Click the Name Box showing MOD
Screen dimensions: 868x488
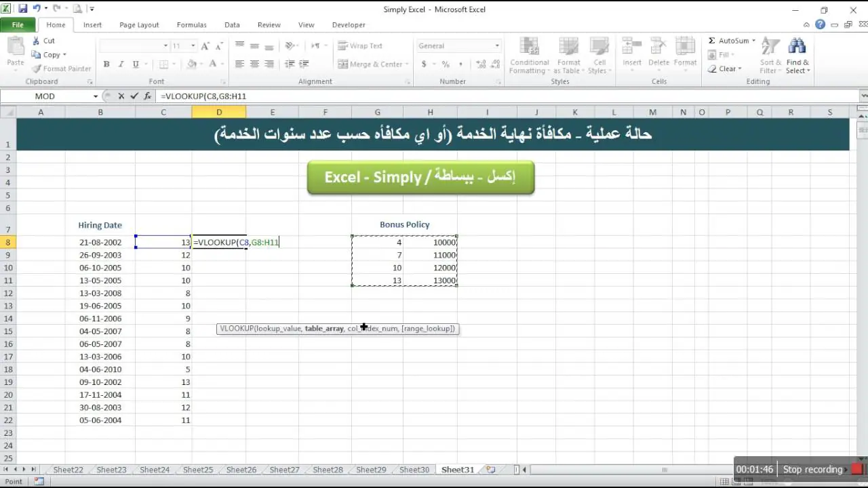coord(45,96)
